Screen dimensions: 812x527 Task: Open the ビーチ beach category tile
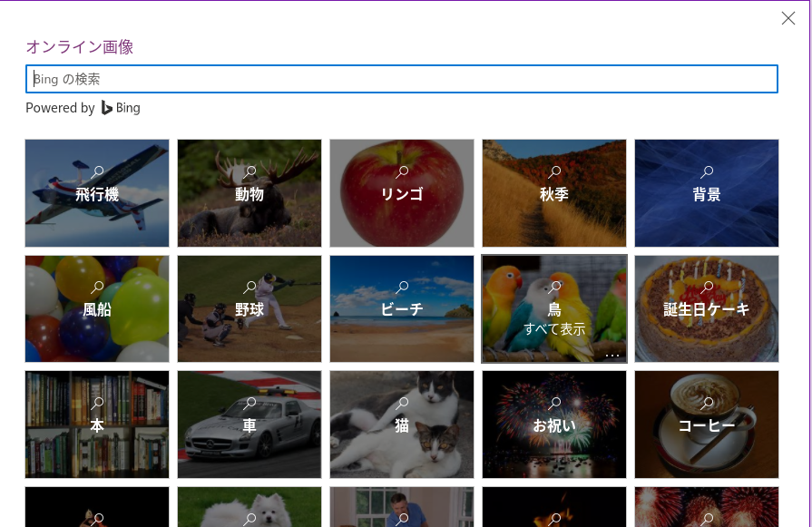[x=402, y=309]
